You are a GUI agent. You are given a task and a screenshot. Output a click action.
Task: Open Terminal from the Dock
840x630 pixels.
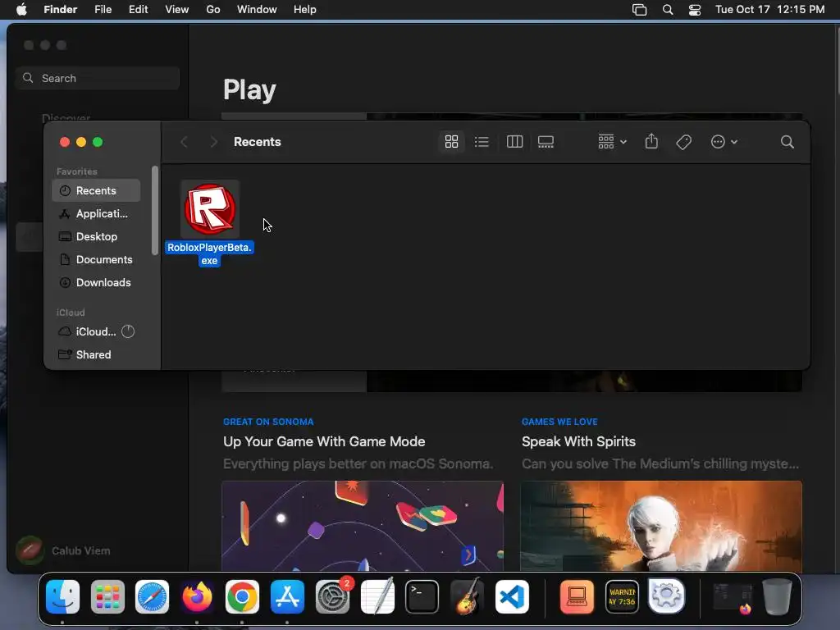[x=422, y=596]
